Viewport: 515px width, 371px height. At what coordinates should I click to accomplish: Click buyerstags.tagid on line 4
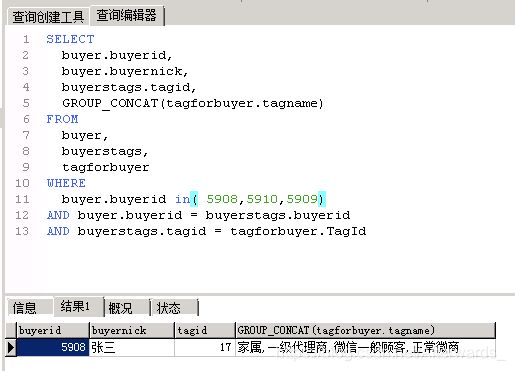click(126, 87)
